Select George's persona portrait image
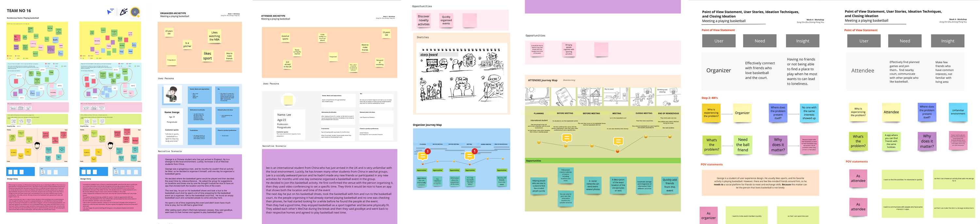The height and width of the screenshot is (224, 980). coord(172,95)
